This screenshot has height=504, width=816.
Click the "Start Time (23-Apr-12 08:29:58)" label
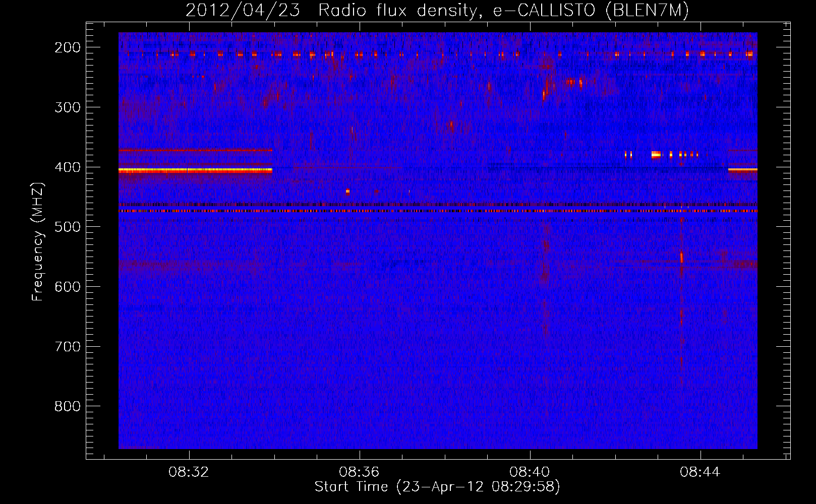[437, 486]
